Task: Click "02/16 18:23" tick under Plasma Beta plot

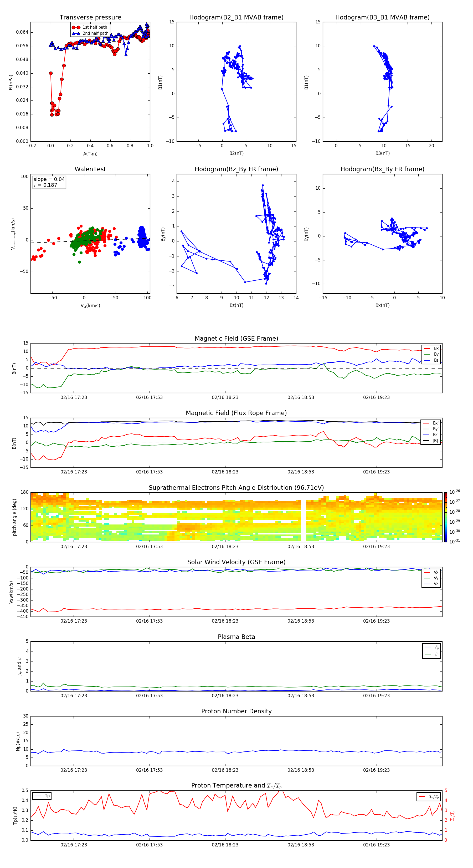Action: click(x=225, y=695)
